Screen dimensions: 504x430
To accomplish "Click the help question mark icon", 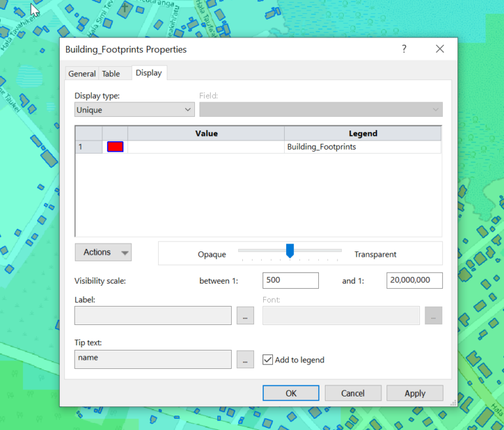I will click(404, 49).
